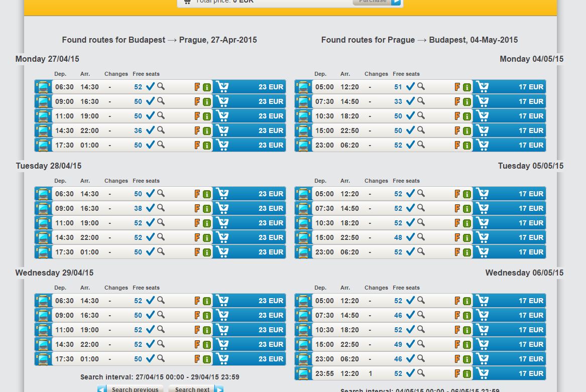The height and width of the screenshot is (392, 586).
Task: Click magnifier on Monday 04/05 10:30 departure row
Action: tap(421, 115)
